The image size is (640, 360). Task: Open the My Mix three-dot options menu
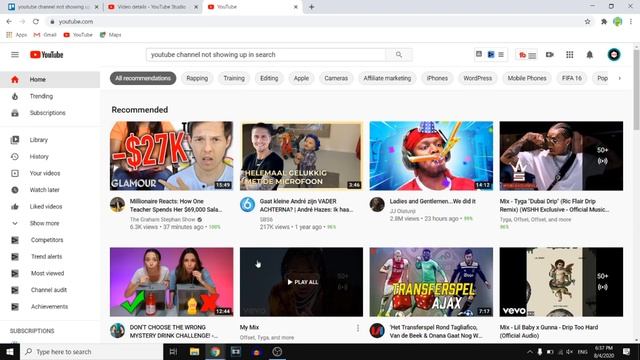point(358,328)
